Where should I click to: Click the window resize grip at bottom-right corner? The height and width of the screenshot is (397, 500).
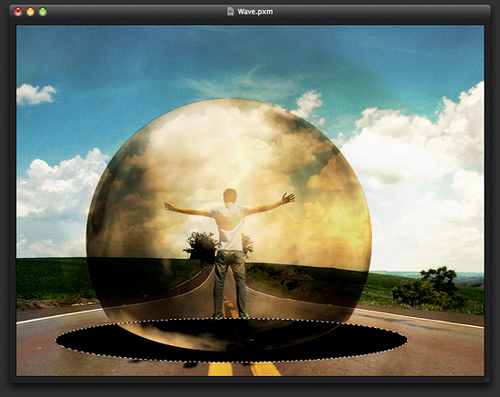pyautogui.click(x=487, y=379)
